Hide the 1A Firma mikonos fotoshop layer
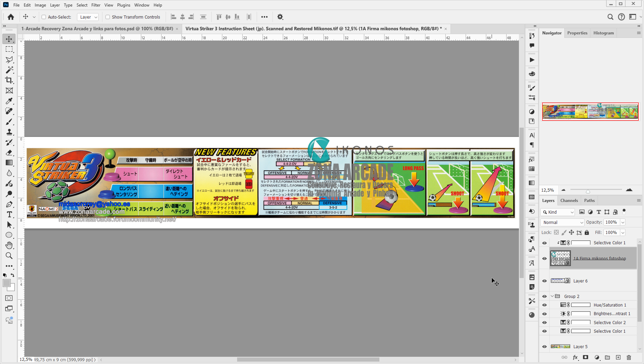The width and height of the screenshot is (644, 364). [x=544, y=258]
